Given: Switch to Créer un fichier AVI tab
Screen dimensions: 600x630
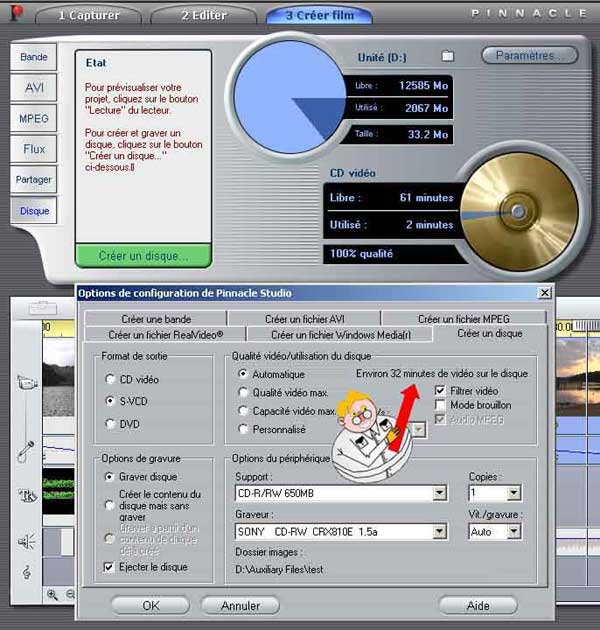Looking at the screenshot, I should click(x=304, y=319).
